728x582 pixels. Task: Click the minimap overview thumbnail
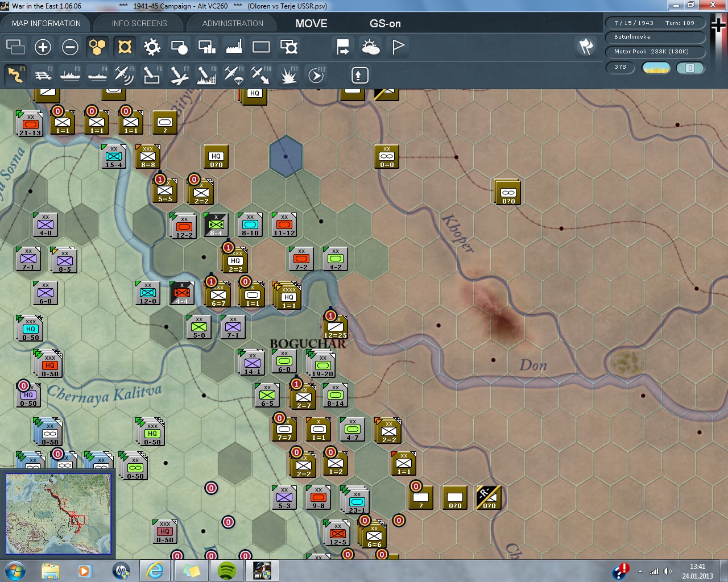(x=58, y=514)
